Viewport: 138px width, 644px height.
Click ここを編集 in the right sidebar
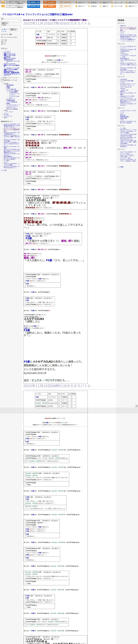point(120,167)
